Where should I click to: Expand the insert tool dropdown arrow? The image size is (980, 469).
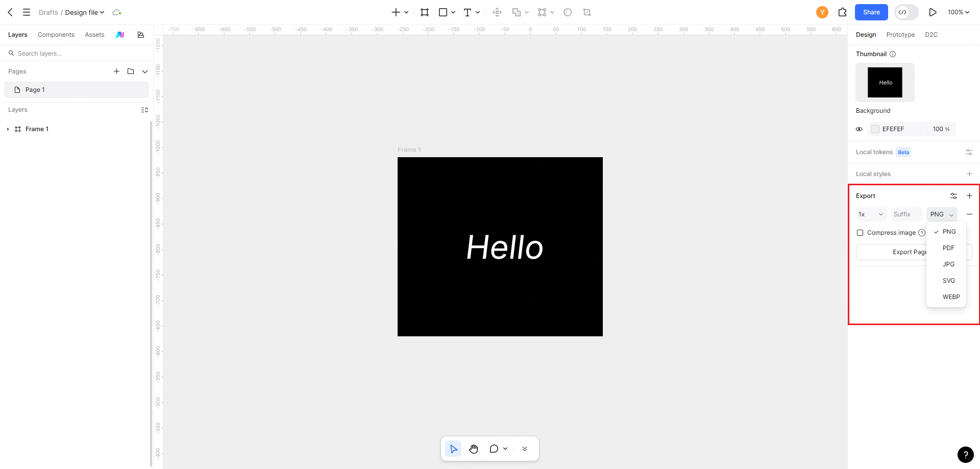406,12
